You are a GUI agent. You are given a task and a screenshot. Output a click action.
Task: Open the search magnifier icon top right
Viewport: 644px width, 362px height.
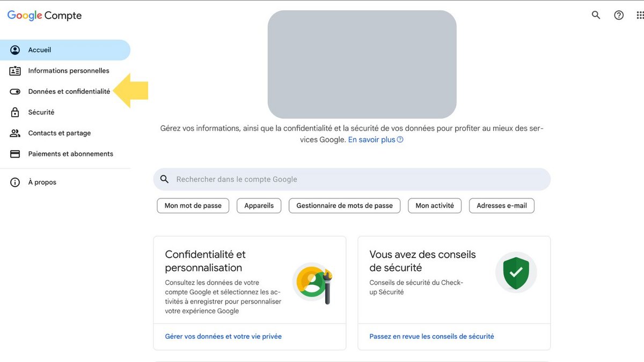pos(596,15)
